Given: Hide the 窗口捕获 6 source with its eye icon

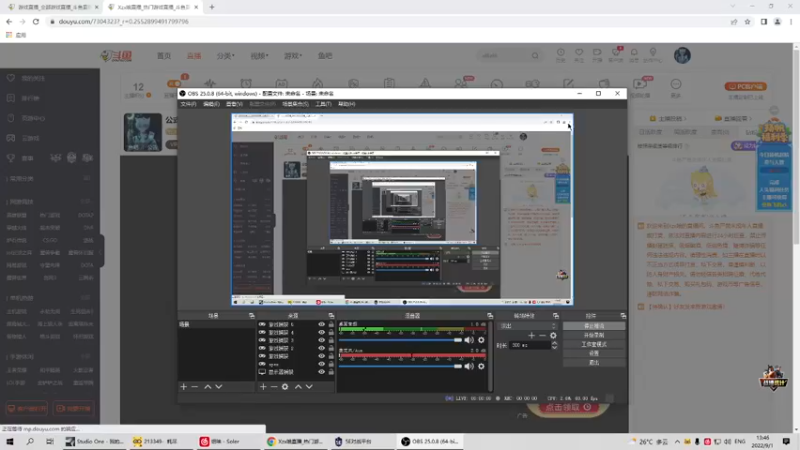Looking at the screenshot, I should click(x=321, y=324).
